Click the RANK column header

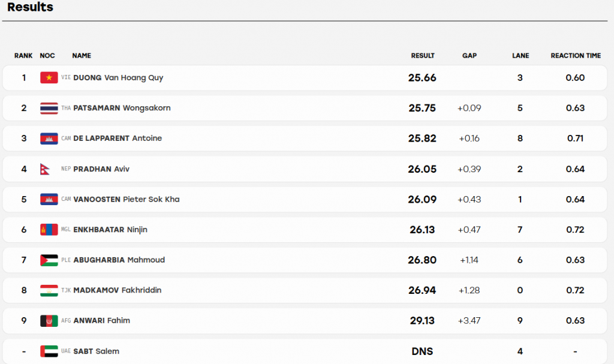(x=23, y=56)
